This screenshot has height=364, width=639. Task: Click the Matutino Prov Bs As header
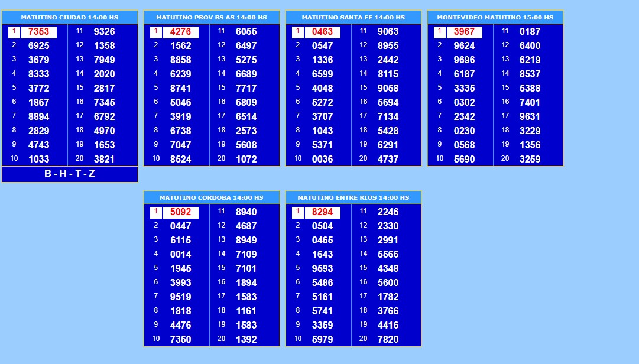click(212, 17)
